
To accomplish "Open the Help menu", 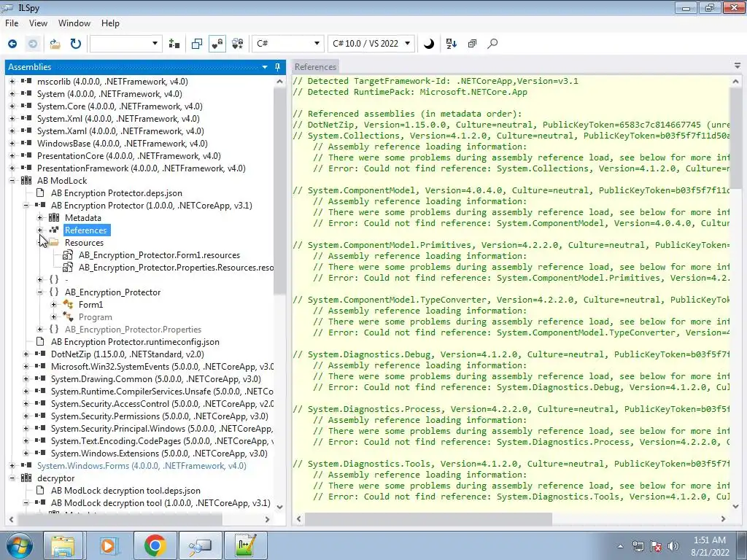I will coord(110,23).
